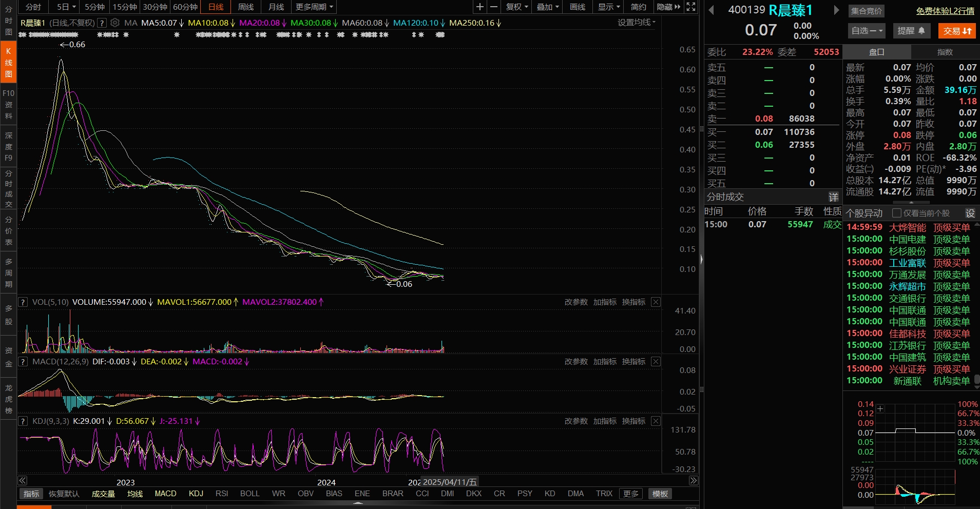
Task: Open trading with 交易 button
Action: [957, 31]
